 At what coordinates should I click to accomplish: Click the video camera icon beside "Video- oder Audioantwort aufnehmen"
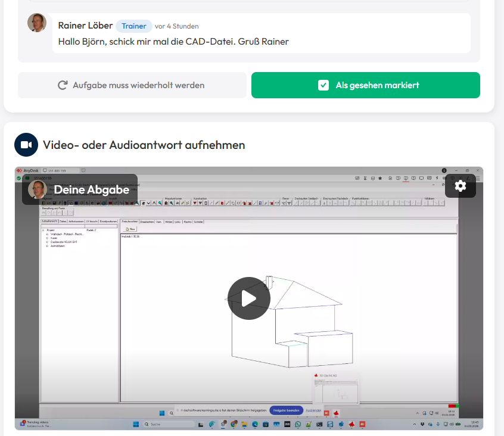point(24,144)
